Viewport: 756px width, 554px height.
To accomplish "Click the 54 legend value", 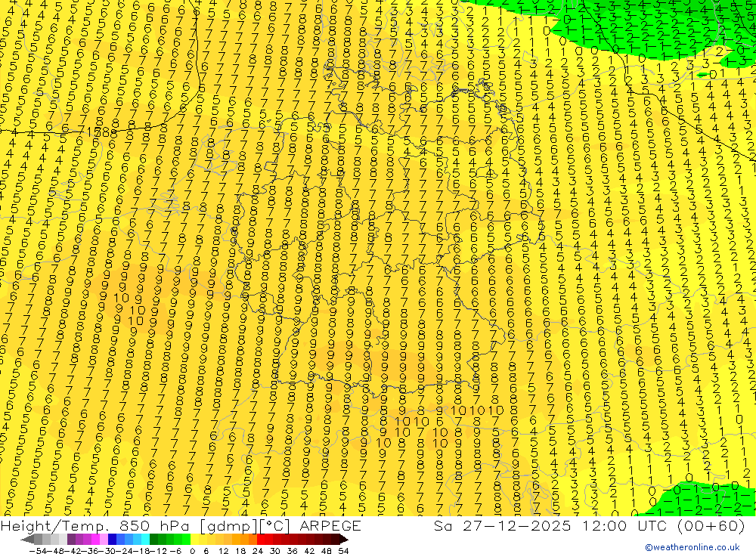I will pos(343,551).
